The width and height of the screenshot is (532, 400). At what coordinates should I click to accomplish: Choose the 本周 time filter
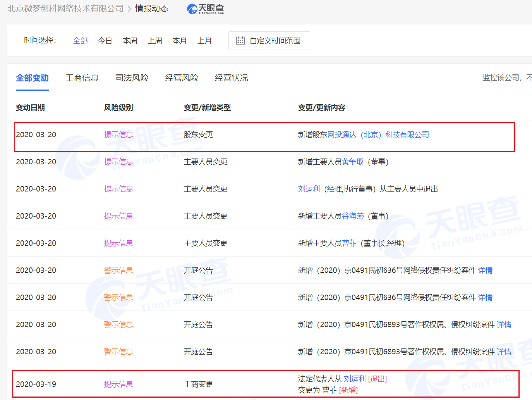coord(130,41)
